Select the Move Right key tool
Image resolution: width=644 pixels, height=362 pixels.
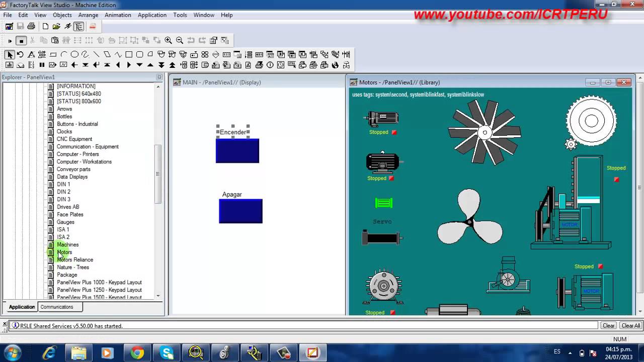tap(129, 65)
